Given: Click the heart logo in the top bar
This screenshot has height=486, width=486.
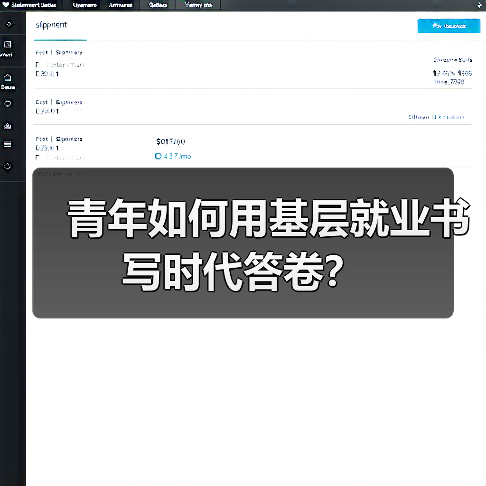Looking at the screenshot, I should click(x=5, y=5).
